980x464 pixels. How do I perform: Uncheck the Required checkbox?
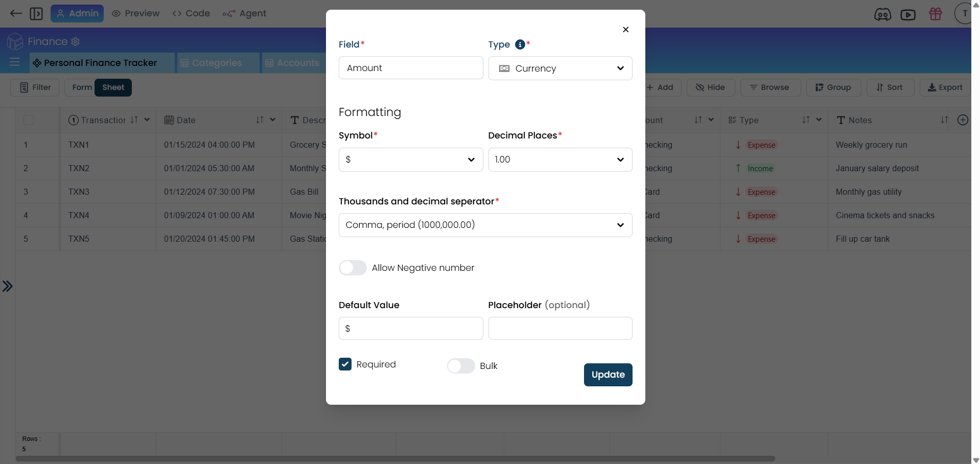pos(345,364)
